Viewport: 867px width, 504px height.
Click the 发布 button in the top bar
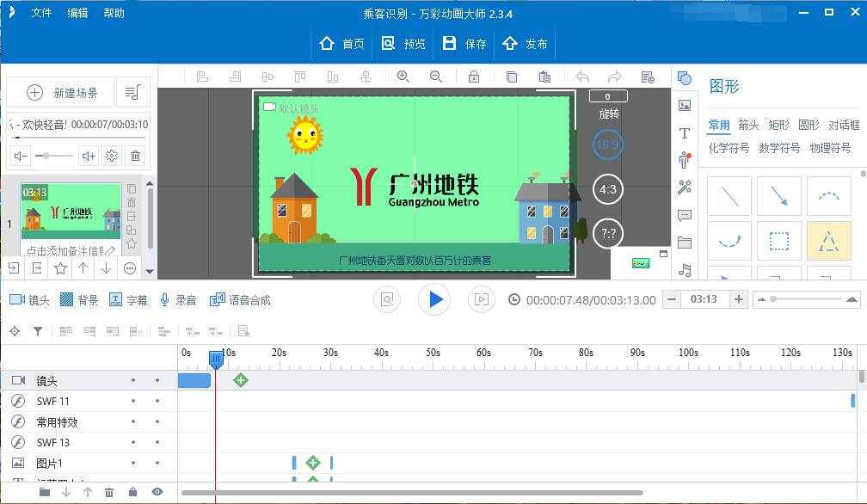(525, 44)
